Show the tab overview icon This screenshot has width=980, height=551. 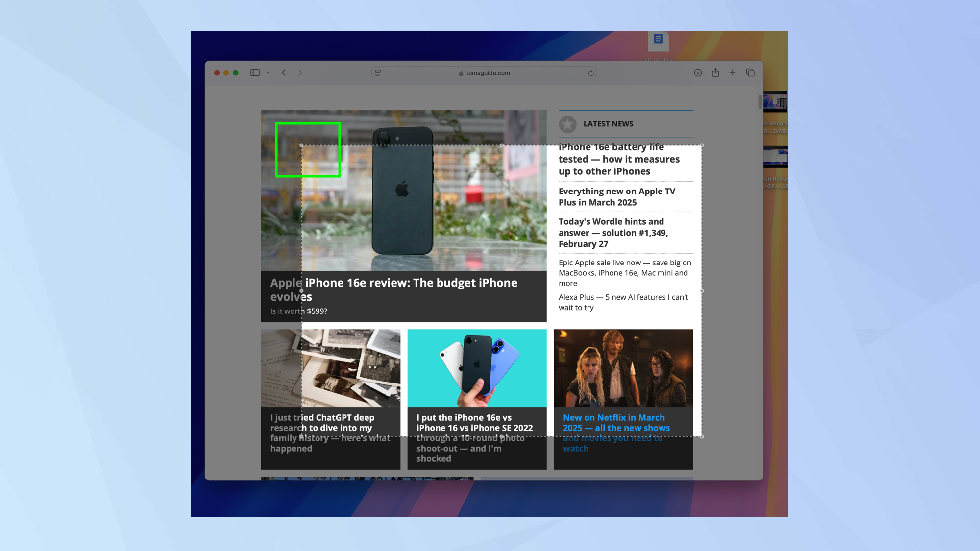click(x=750, y=72)
